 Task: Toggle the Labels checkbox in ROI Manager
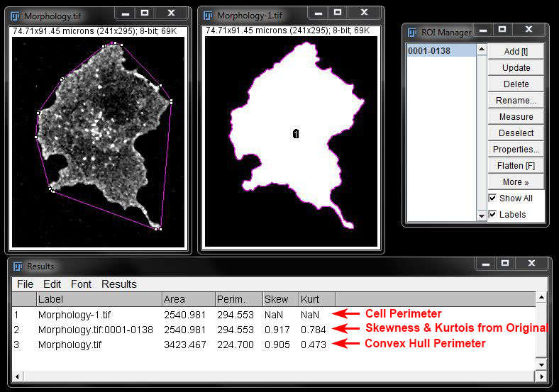click(492, 215)
